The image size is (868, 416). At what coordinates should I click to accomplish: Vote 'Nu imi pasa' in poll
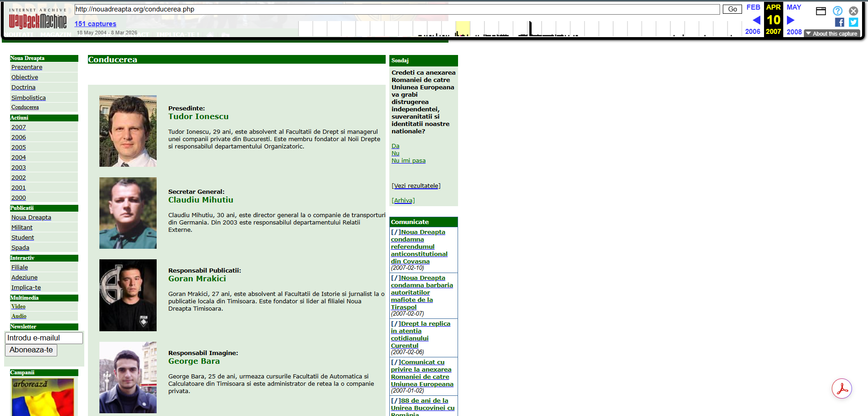pos(408,161)
